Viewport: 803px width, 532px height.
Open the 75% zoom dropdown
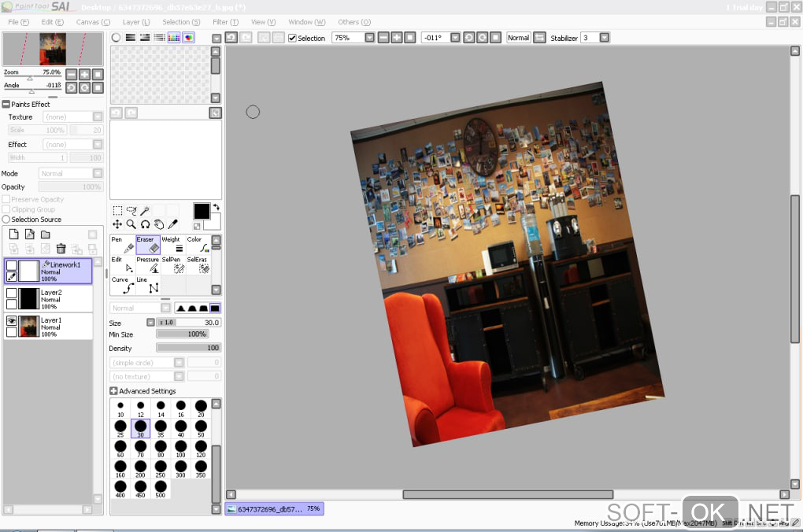pyautogui.click(x=370, y=37)
